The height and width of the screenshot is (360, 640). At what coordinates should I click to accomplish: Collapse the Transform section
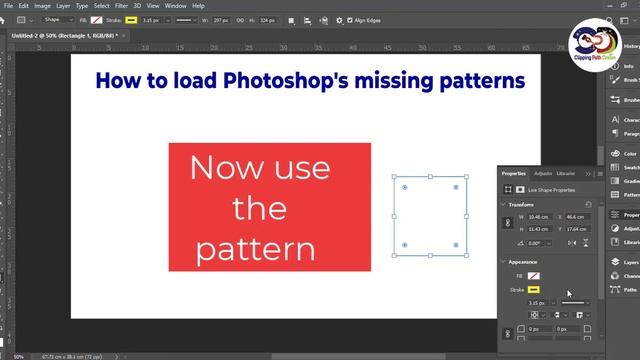pyautogui.click(x=503, y=204)
